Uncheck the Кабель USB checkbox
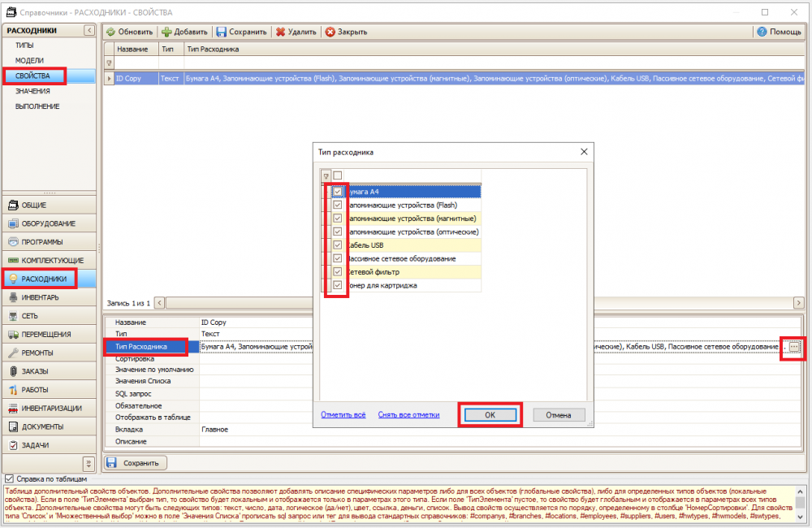Screen dimensions: 812x528 [338, 245]
